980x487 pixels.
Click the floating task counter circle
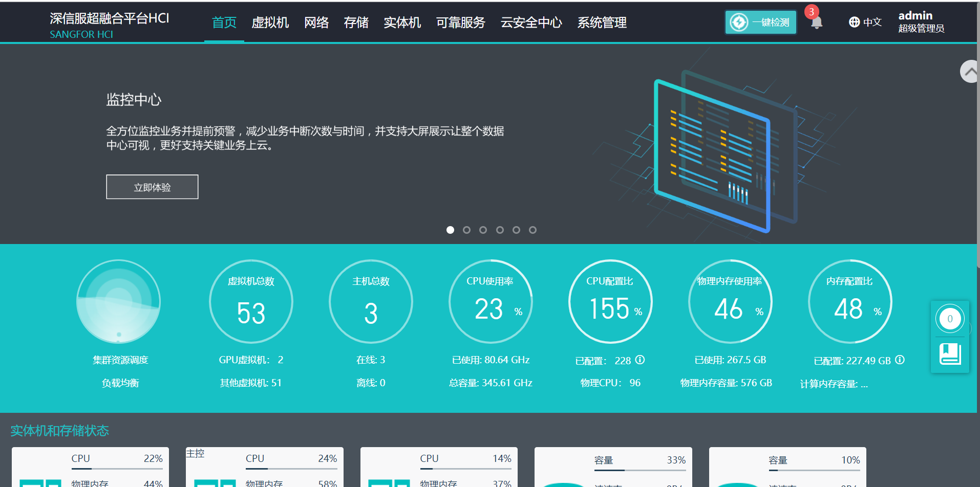[x=950, y=319]
